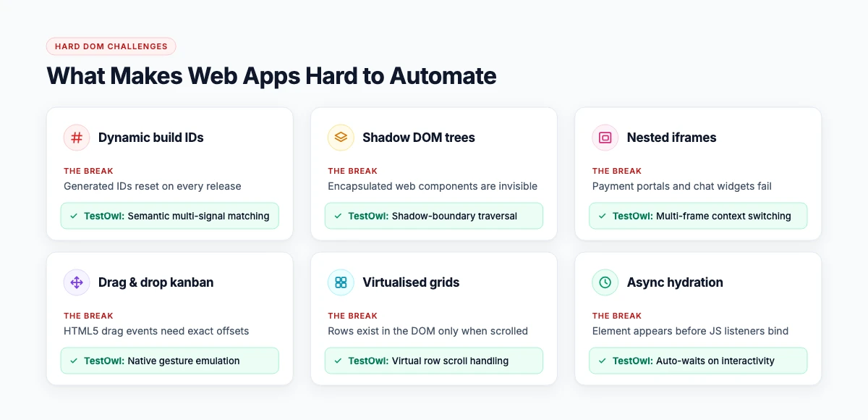Screen dimensions: 868x420
Task: Click the checkmark in Multi-frame context switching box
Action: point(602,216)
